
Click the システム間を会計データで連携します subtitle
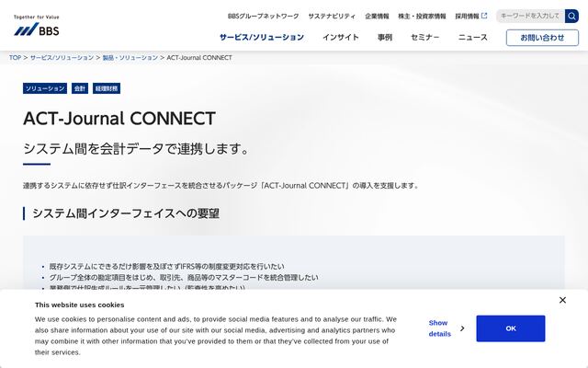click(x=137, y=149)
